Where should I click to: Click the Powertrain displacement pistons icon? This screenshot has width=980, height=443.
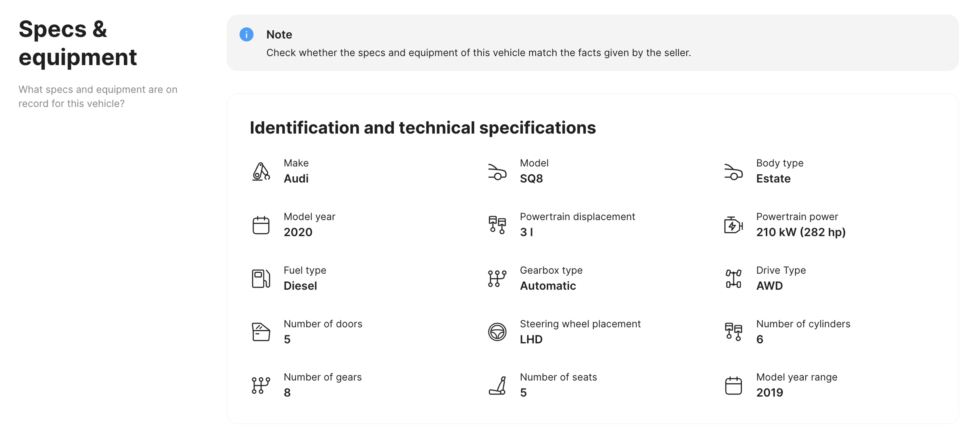click(497, 225)
